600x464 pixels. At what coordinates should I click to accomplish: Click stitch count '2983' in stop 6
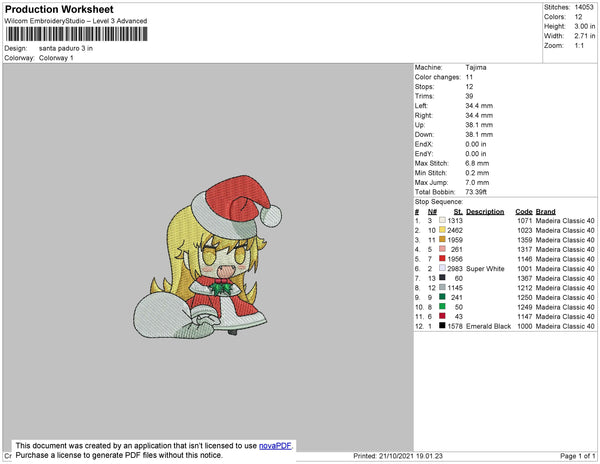[455, 269]
